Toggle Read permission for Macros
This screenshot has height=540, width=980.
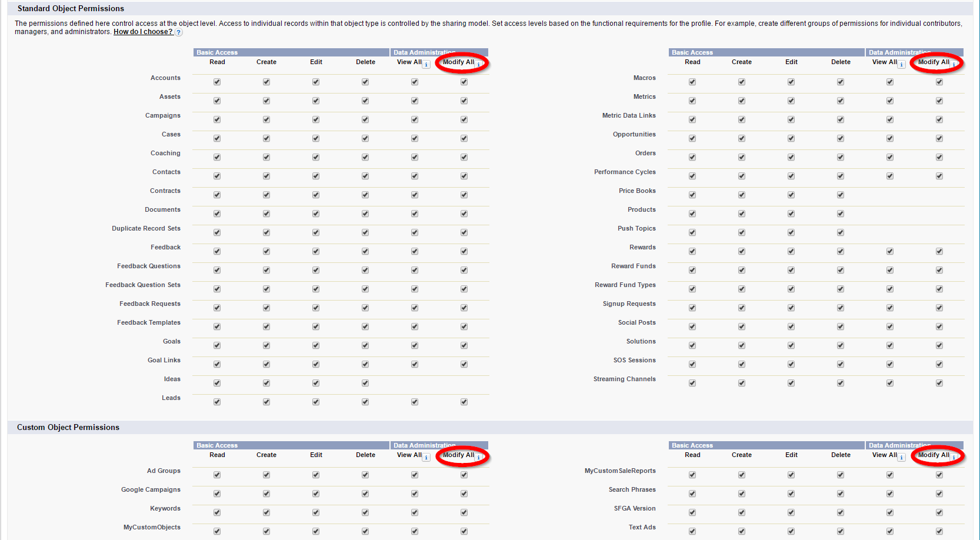(x=692, y=82)
